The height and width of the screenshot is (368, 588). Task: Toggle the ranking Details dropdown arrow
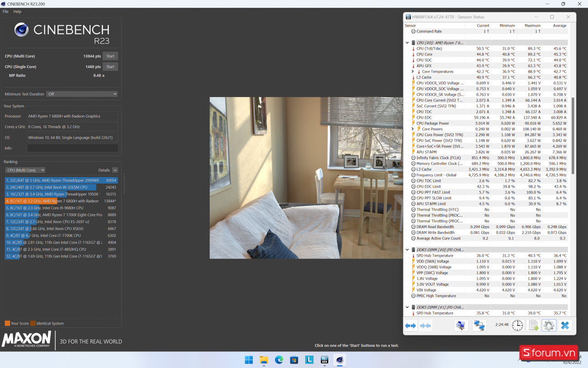click(115, 170)
